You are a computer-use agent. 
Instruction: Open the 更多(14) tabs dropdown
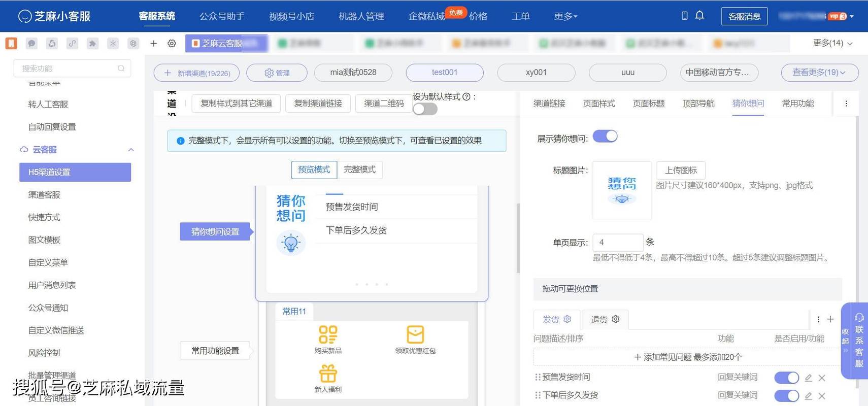(x=832, y=43)
